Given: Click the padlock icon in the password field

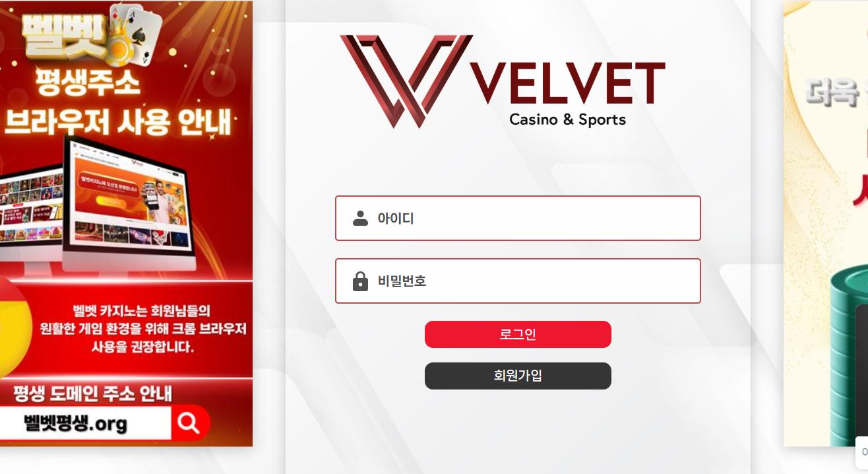Looking at the screenshot, I should 360,281.
